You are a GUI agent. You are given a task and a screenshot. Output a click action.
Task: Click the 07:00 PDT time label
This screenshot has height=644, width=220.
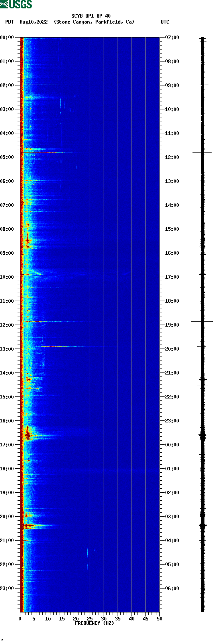[7, 205]
